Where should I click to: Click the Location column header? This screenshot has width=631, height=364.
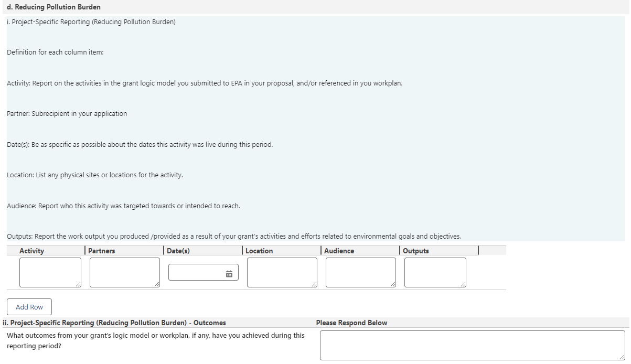pos(259,251)
